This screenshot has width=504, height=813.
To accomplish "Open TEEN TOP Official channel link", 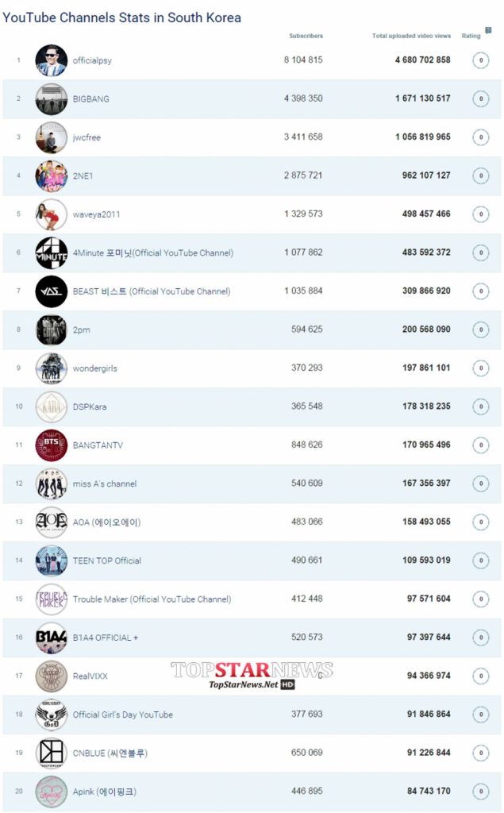I will click(x=106, y=561).
